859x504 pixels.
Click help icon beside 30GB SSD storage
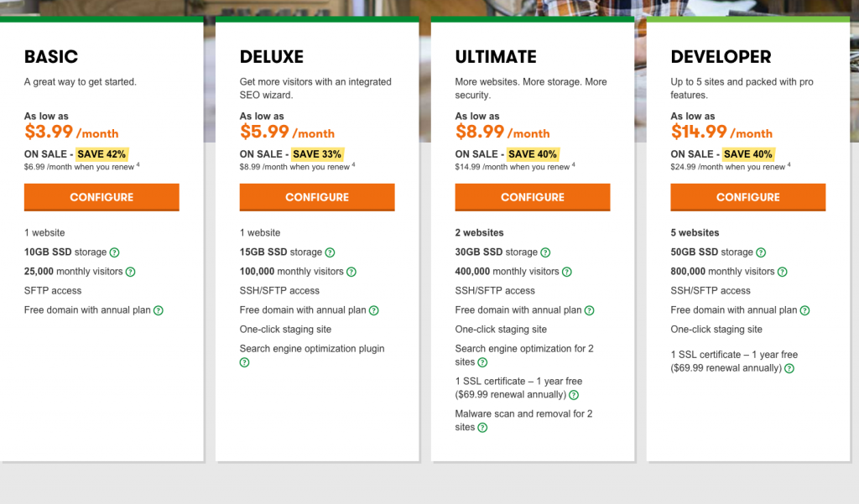tap(546, 252)
